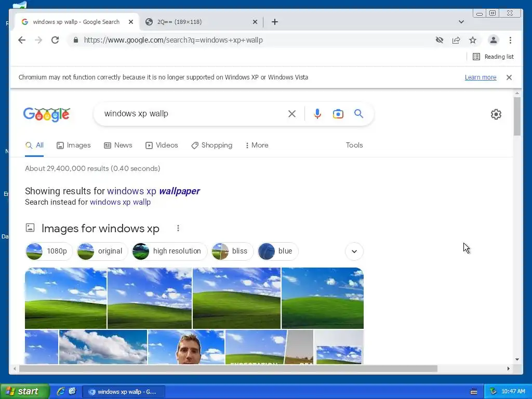The width and height of the screenshot is (532, 399).
Task: Filter images by 1080p chip
Action: (x=49, y=251)
